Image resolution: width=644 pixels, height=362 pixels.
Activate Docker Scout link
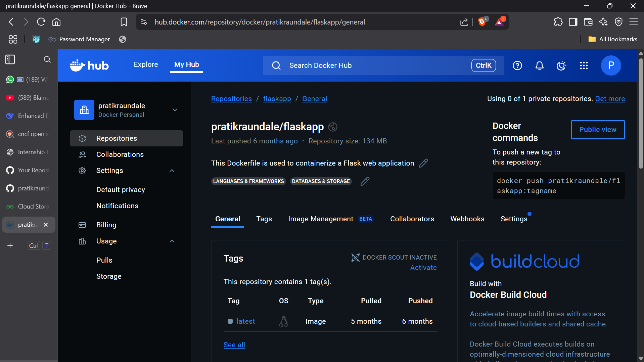423,268
